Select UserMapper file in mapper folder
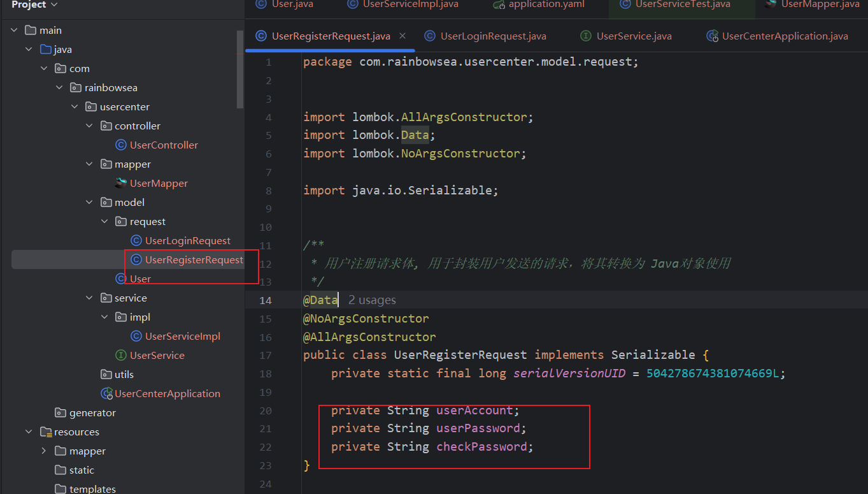868x494 pixels. coord(159,183)
